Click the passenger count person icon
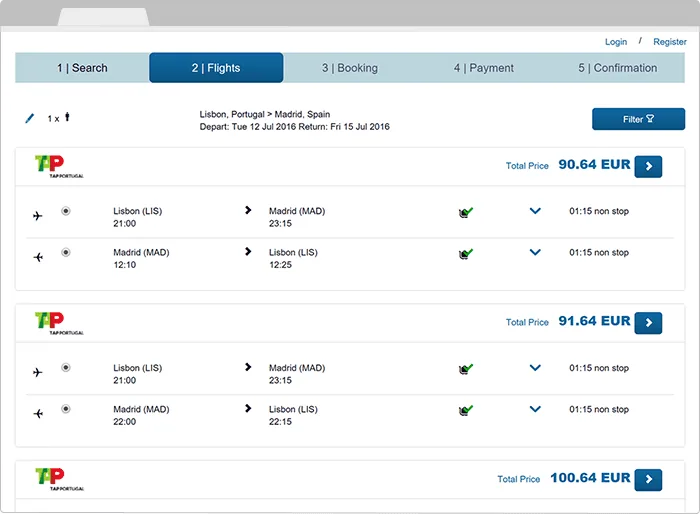Screen dimensions: 700x514 [67, 117]
